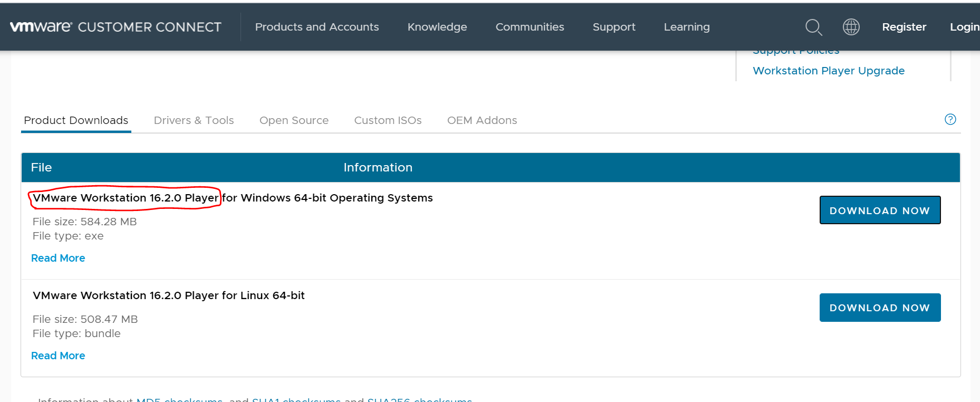Viewport: 980px width, 402px height.
Task: Switch to Open Source tab
Action: coord(294,120)
